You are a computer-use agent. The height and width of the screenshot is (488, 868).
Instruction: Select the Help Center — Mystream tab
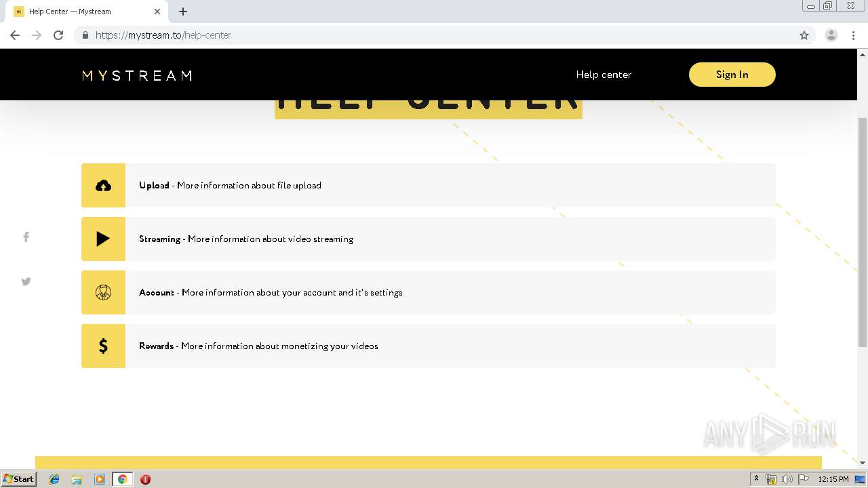pos(87,12)
